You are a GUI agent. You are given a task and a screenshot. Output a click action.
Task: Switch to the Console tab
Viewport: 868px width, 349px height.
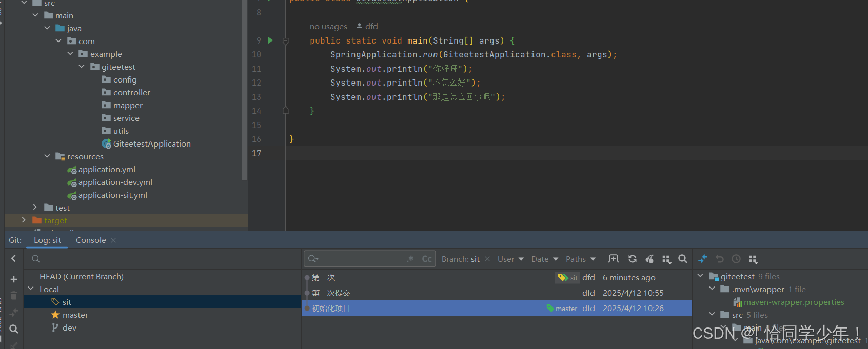(91, 240)
